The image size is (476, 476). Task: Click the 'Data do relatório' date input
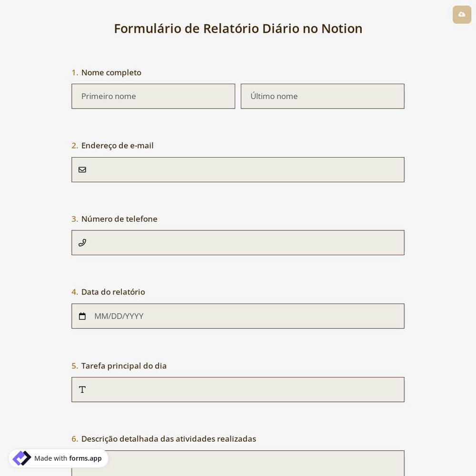tap(238, 316)
